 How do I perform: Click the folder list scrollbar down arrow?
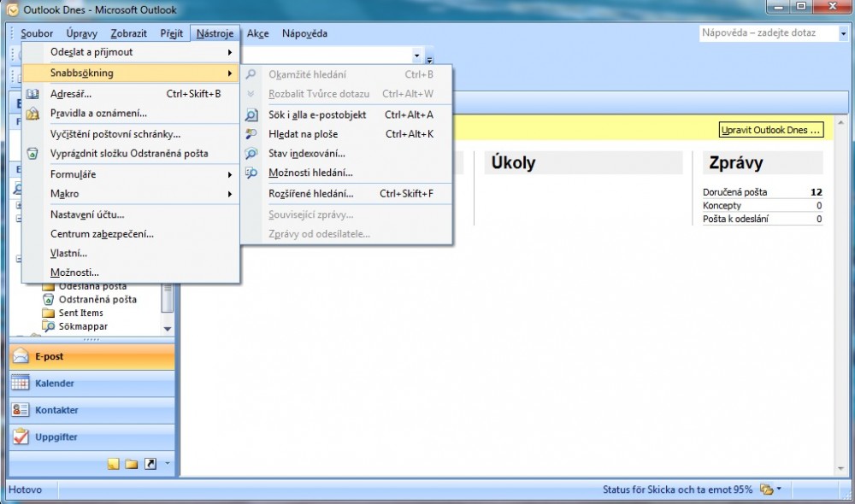tap(168, 328)
